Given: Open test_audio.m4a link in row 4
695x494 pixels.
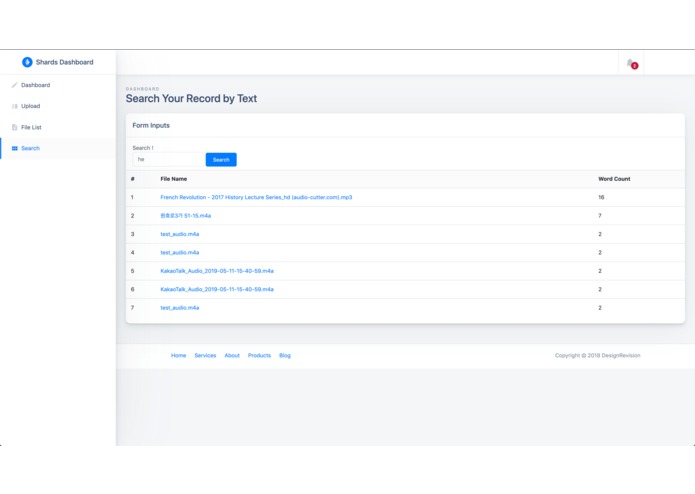Looking at the screenshot, I should (x=180, y=253).
